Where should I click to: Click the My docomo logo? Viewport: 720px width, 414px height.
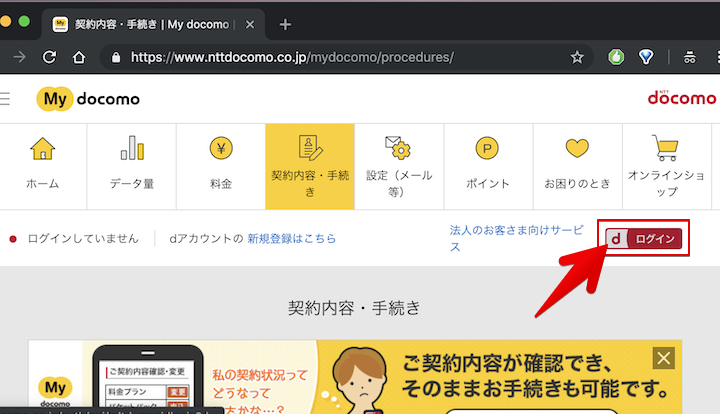coord(88,98)
